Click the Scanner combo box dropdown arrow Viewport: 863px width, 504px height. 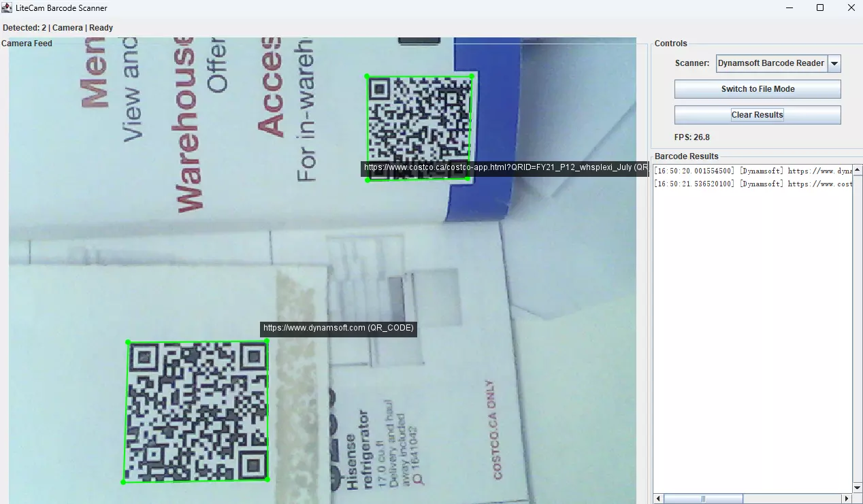click(834, 63)
